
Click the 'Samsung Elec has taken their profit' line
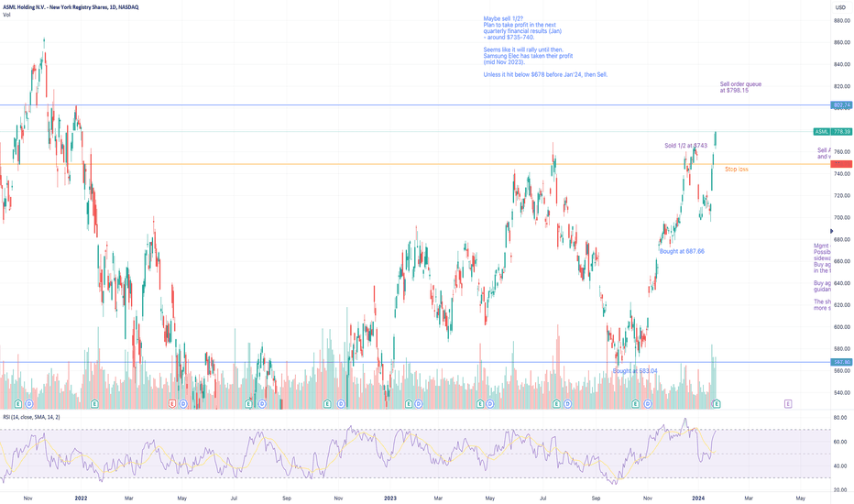528,56
